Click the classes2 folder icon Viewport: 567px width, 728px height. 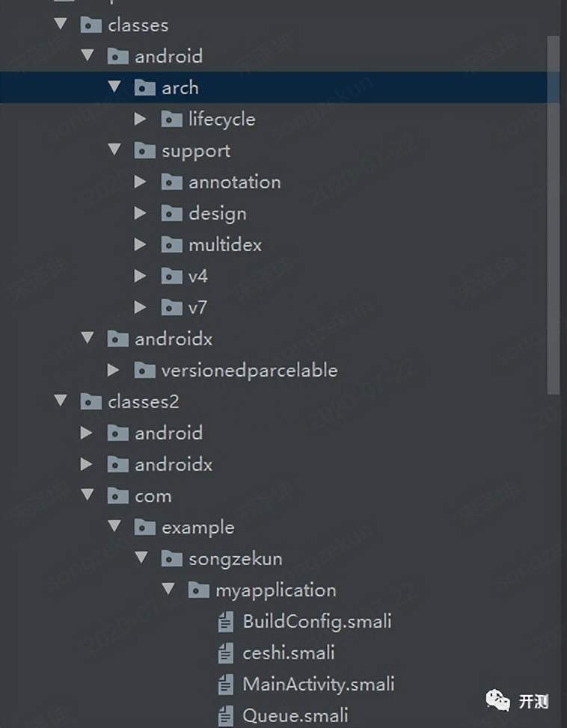click(x=91, y=401)
